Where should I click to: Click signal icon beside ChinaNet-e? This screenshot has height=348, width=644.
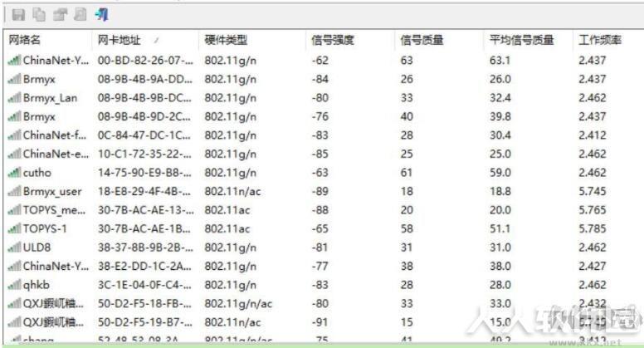point(14,154)
